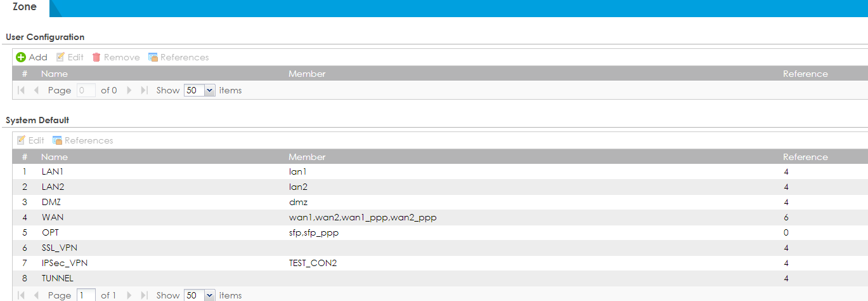Click the green Add icon in User Configuration
The height and width of the screenshot is (301, 868).
[x=21, y=57]
